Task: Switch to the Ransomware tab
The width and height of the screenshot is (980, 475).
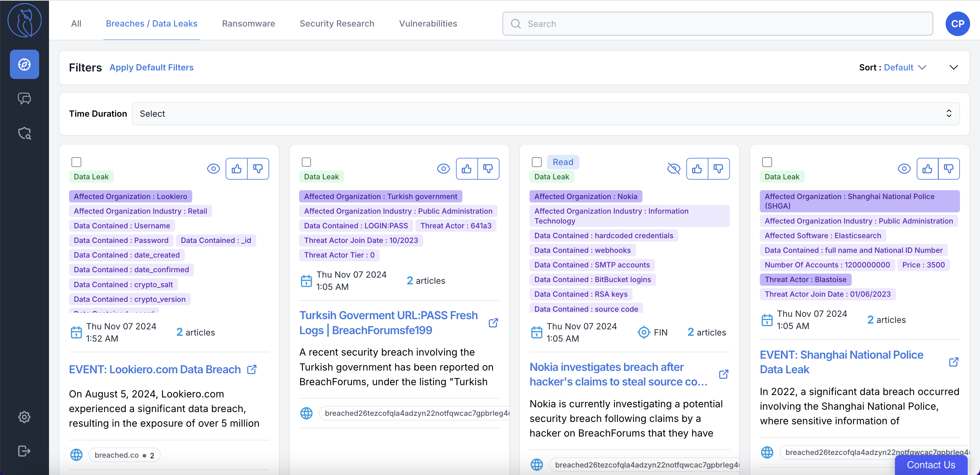Action: [248, 23]
